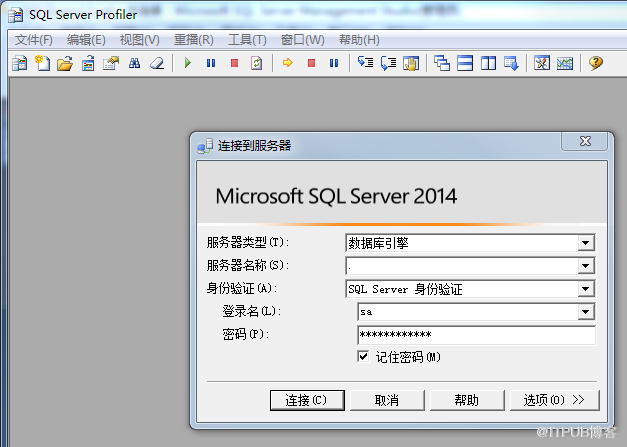
Task: Open the 窗口(W) menu
Action: pos(302,40)
